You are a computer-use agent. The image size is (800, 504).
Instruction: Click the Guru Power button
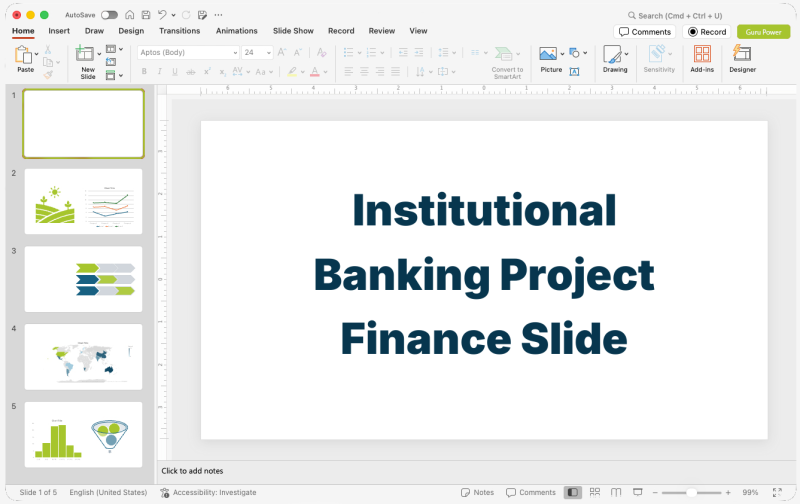click(x=763, y=32)
